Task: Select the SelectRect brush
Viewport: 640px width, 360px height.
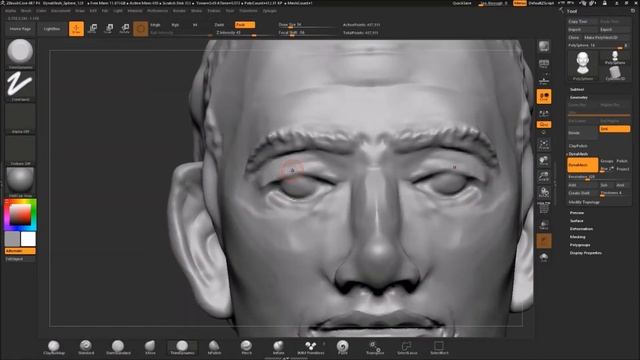Action: click(x=439, y=348)
